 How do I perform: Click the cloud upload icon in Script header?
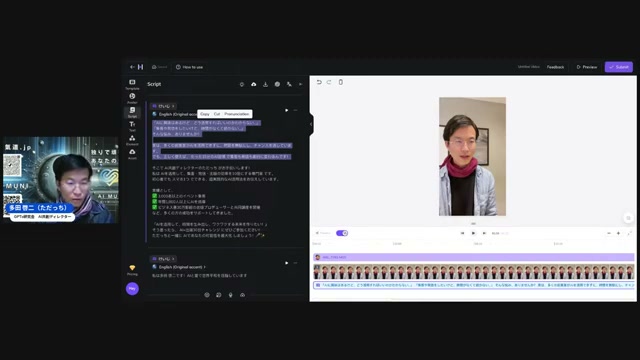point(253,84)
